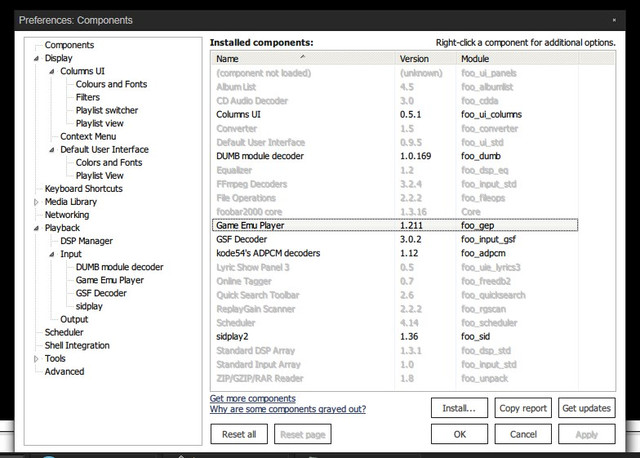Collapse the Default User Interface node
640x458 pixels.
52,150
